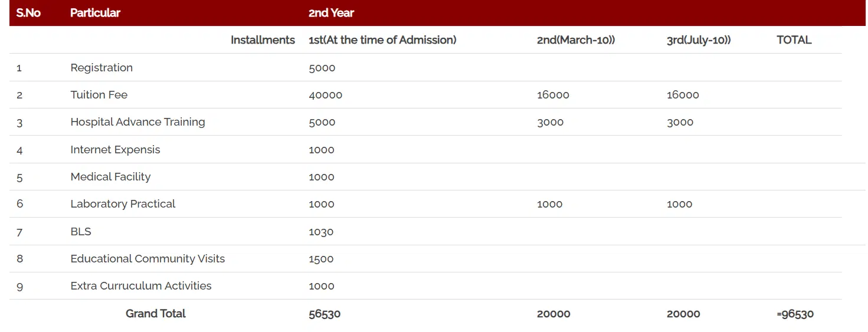
Task: Select the "Educational Community Visits" label
Action: [x=148, y=259]
